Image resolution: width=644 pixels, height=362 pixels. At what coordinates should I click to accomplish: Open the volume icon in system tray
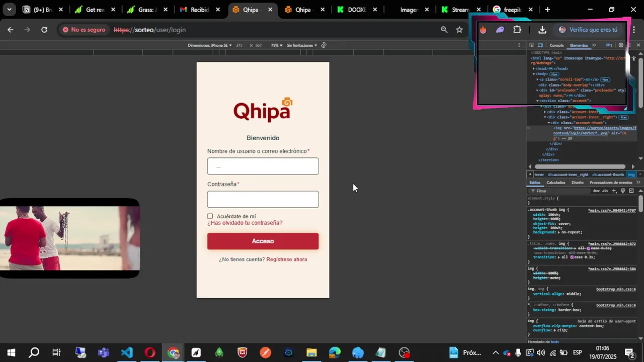(x=541, y=352)
